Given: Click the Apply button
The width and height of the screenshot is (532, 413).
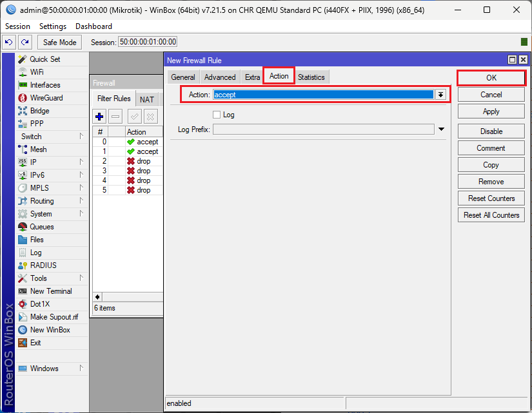Looking at the screenshot, I should tap(491, 111).
